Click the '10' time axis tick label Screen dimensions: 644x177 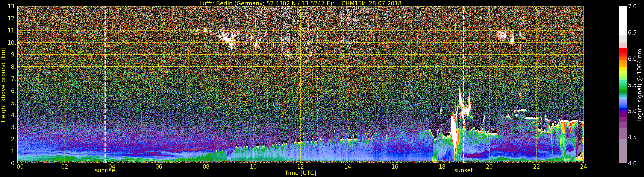coord(253,167)
